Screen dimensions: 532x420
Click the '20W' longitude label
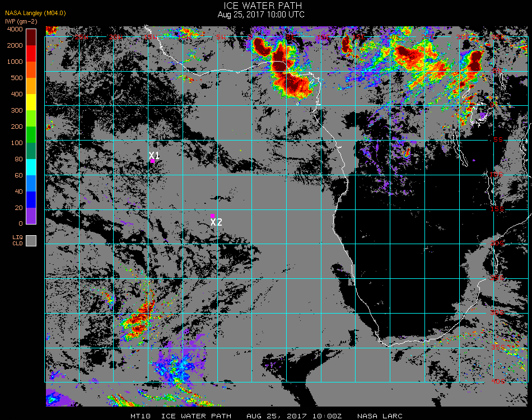pos(116,37)
